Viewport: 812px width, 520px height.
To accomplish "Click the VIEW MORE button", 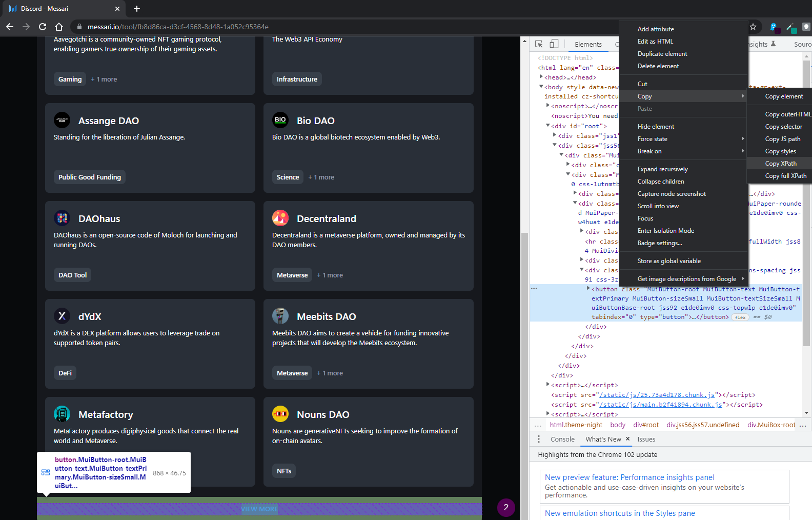I will coord(259,509).
